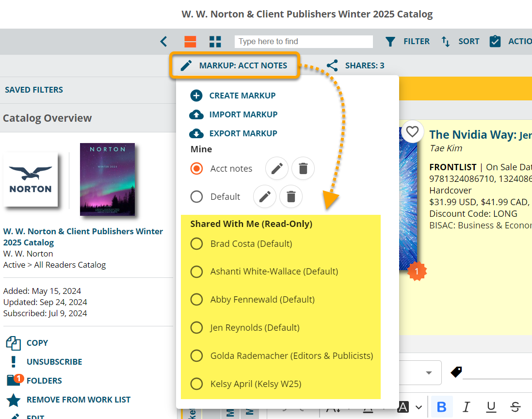
Task: Select Golda Rademacher (Editors & Publicists) markup
Action: pyautogui.click(x=196, y=356)
